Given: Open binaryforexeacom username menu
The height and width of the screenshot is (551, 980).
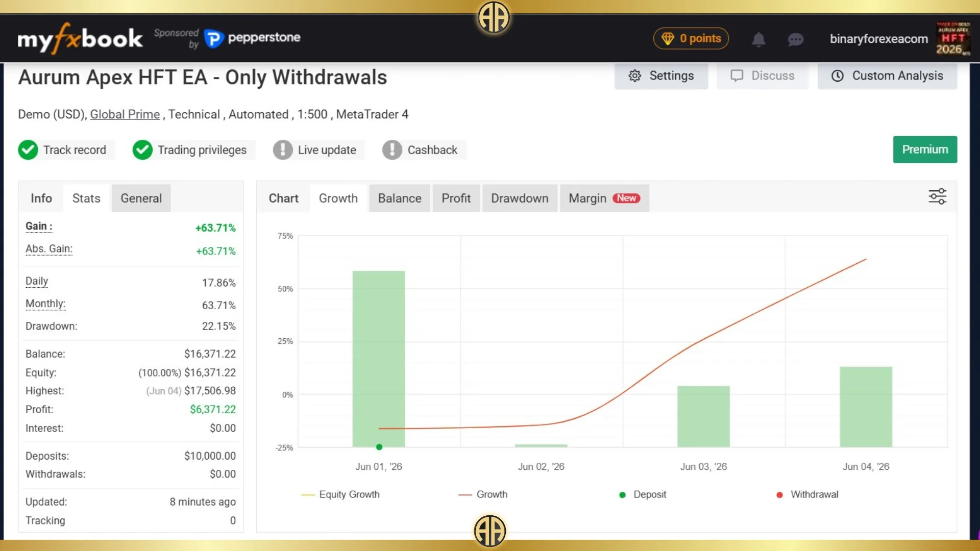Looking at the screenshot, I should (878, 39).
